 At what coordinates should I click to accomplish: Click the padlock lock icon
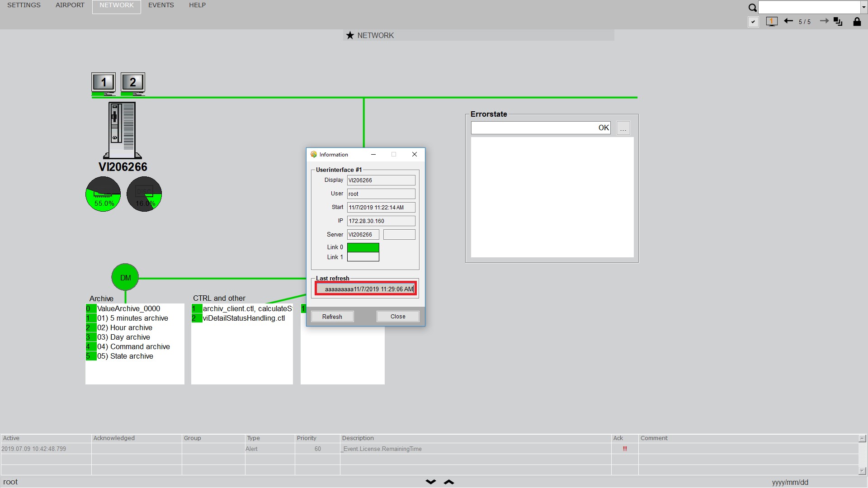(x=857, y=22)
